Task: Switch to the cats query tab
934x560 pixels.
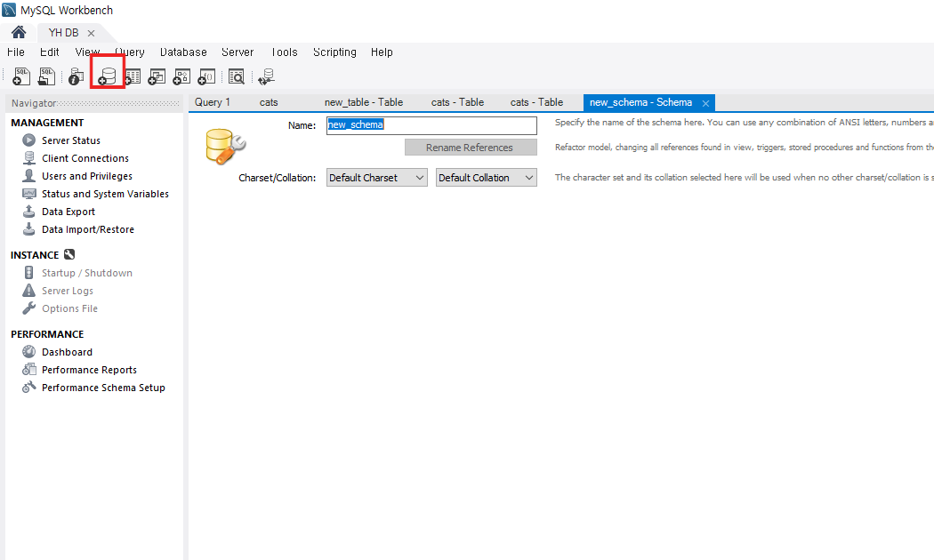Action: tap(269, 101)
